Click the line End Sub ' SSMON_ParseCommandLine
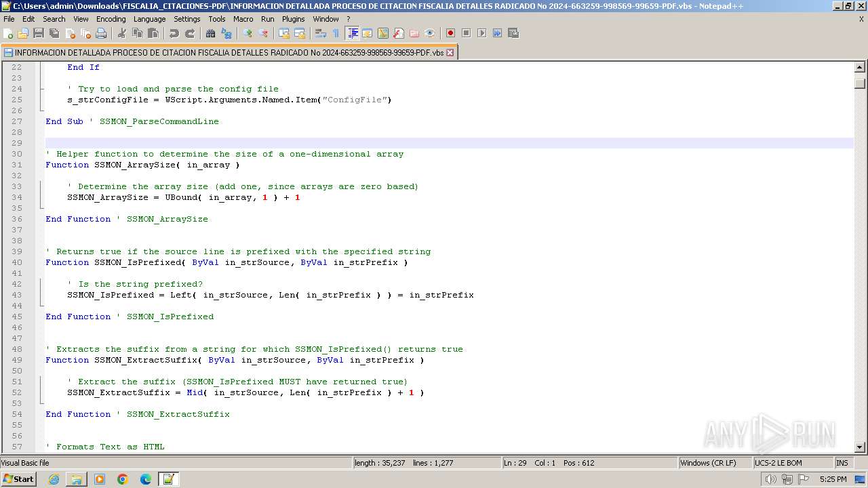The width and height of the screenshot is (868, 488). [x=132, y=121]
